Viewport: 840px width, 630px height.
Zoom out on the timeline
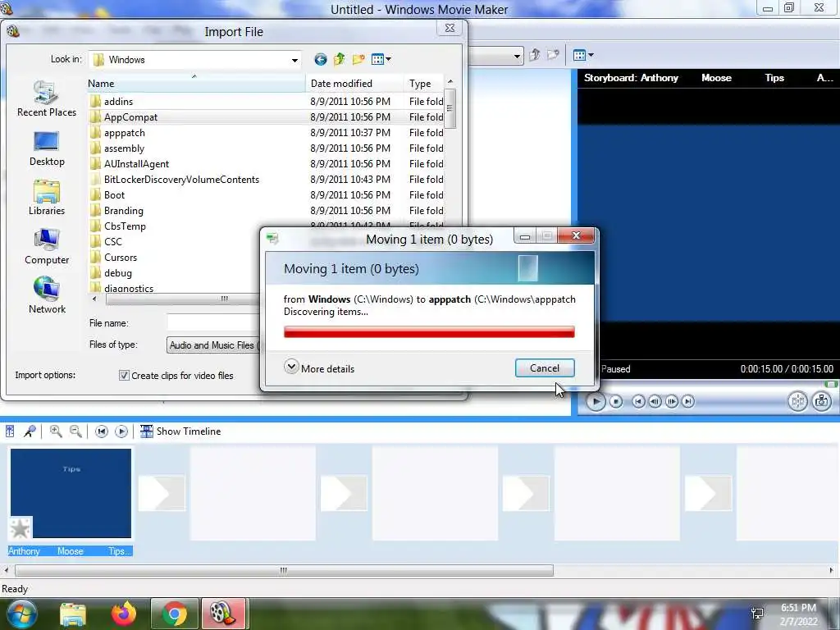click(x=75, y=431)
